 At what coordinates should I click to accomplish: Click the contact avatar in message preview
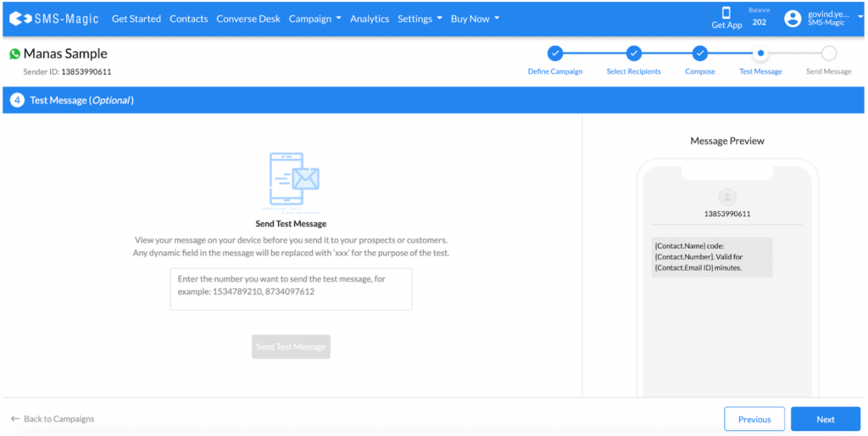coord(726,196)
